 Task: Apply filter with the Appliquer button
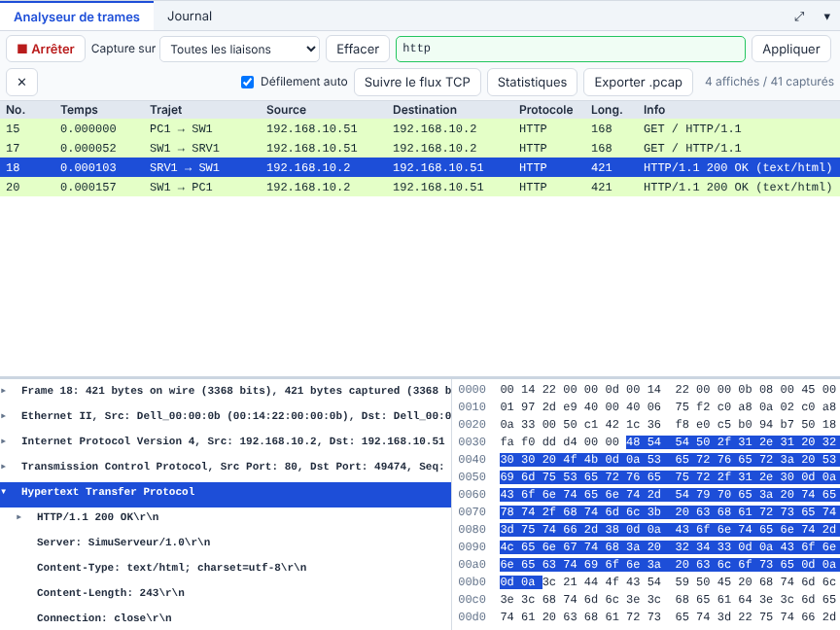click(790, 50)
